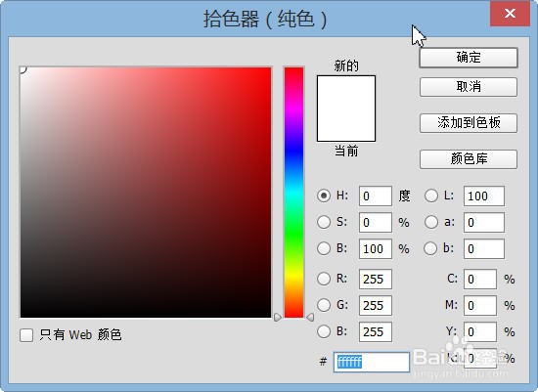Select the R red radio button
Image resolution: width=538 pixels, height=392 pixels.
324,279
